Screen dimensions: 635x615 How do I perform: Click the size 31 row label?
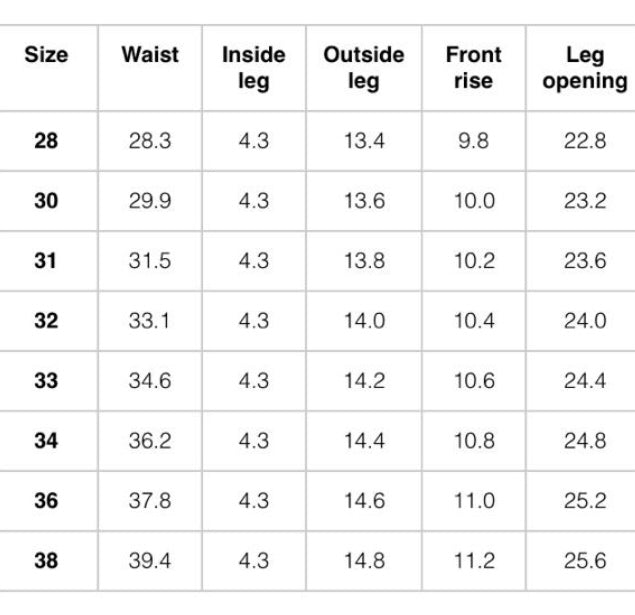(x=46, y=261)
